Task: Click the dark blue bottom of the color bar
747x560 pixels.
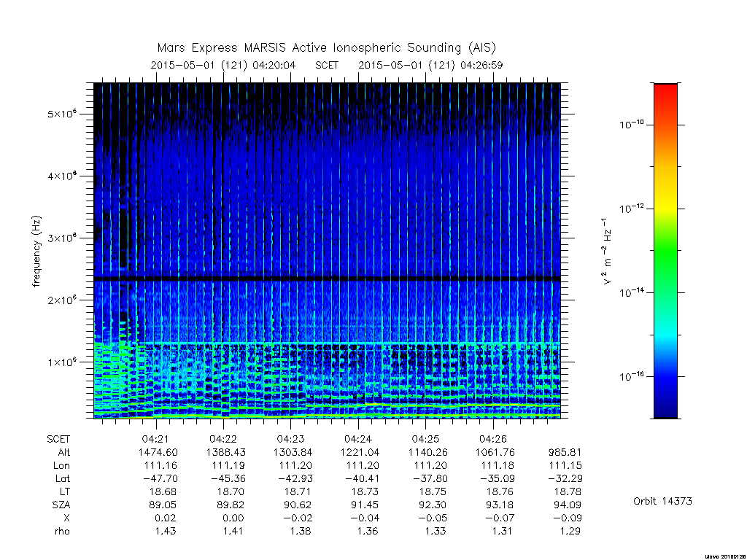Action: 665,410
